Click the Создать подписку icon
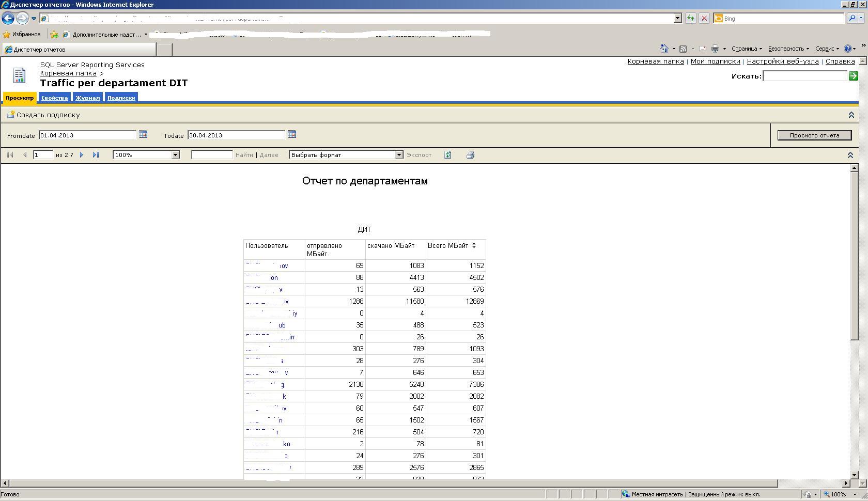The height and width of the screenshot is (501, 868). pyautogui.click(x=10, y=115)
